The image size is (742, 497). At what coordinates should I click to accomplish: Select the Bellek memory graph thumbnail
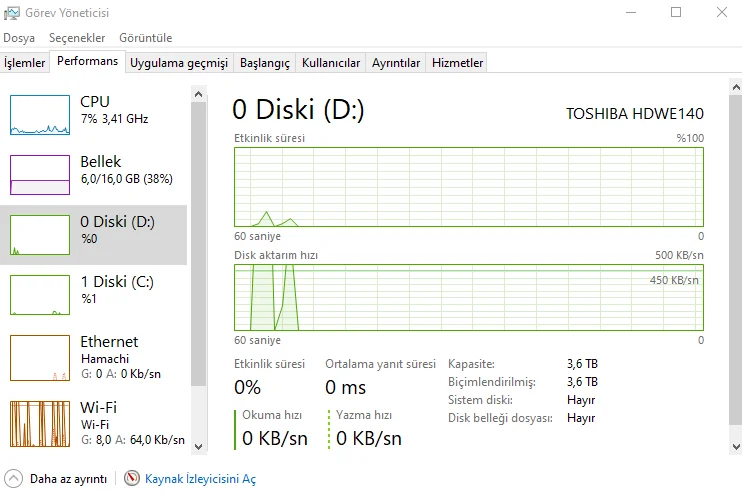(x=40, y=175)
